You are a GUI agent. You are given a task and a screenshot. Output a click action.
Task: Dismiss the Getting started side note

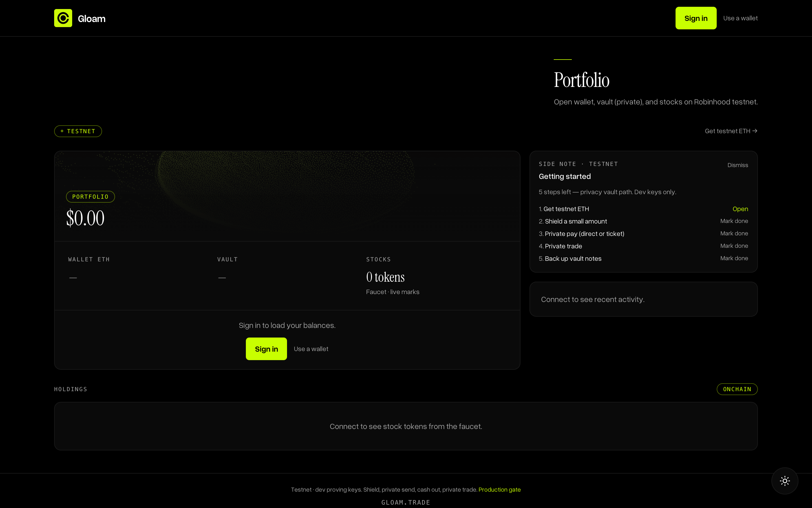click(x=738, y=165)
